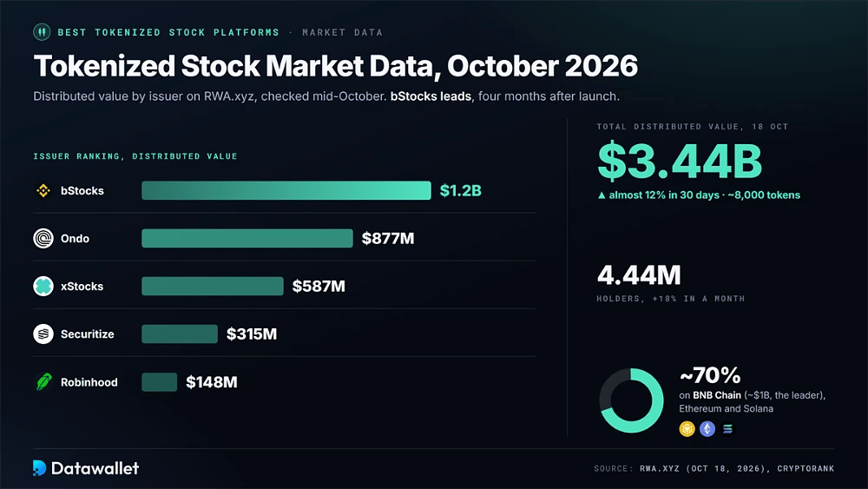Viewport: 868px width, 489px height.
Task: Click the 'Datawallet' wordmark
Action: coord(95,468)
